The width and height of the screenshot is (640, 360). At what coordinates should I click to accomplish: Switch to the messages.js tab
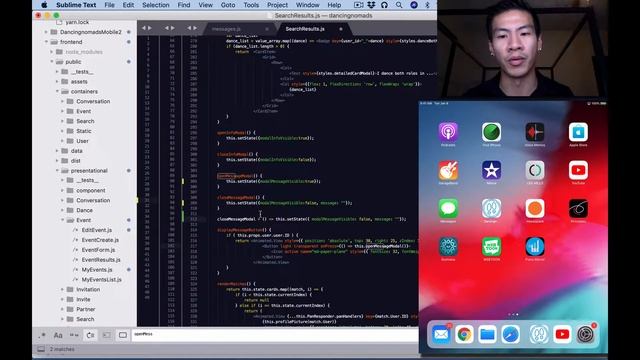point(226,29)
